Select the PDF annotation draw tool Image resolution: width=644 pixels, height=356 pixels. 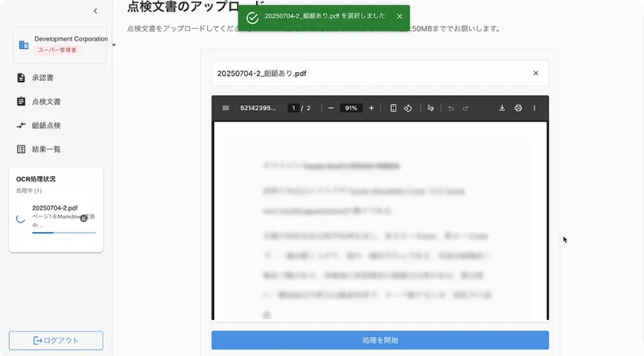(430, 108)
